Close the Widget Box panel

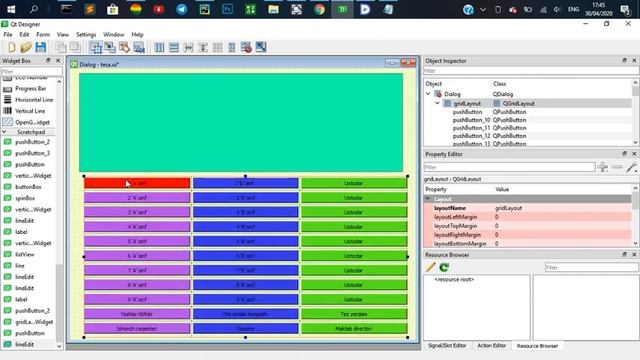[58, 60]
